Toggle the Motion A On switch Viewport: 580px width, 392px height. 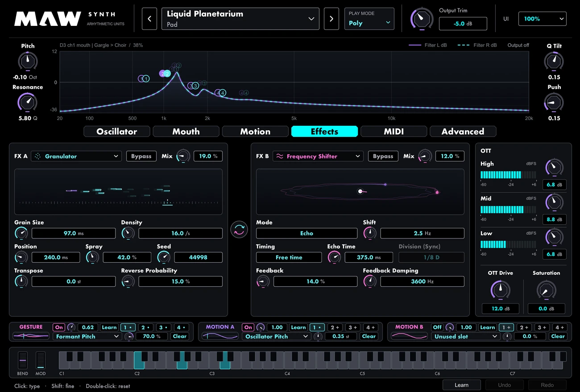(x=248, y=327)
